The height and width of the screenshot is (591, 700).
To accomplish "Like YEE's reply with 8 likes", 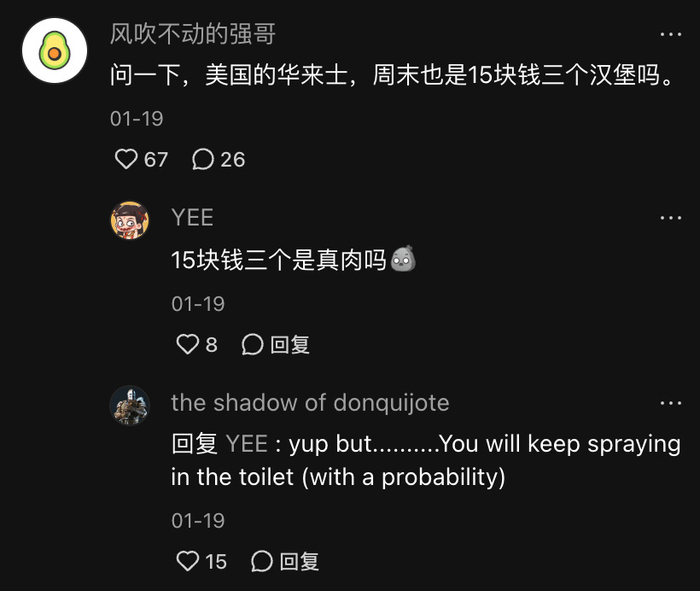I will pos(188,345).
